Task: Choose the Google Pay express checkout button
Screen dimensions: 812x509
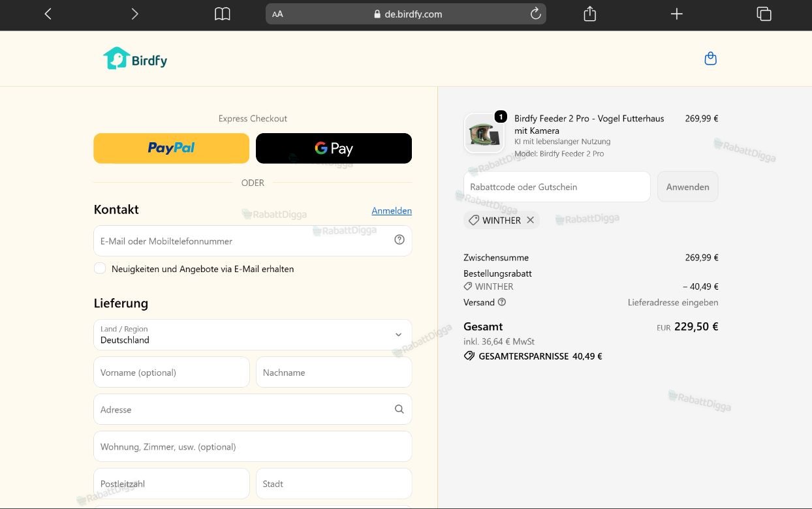Action: [334, 148]
